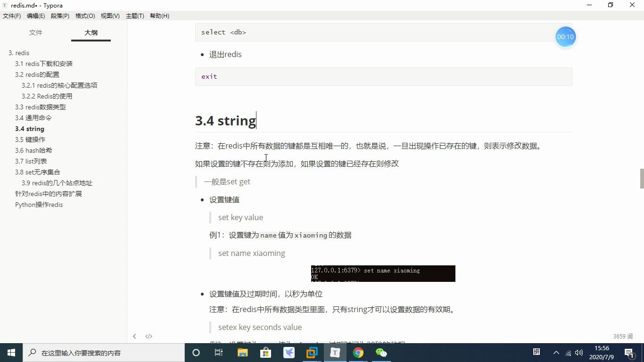Screen dimensions: 644x362
Task: Click the redis terminal screenshot image
Action: [x=383, y=273]
